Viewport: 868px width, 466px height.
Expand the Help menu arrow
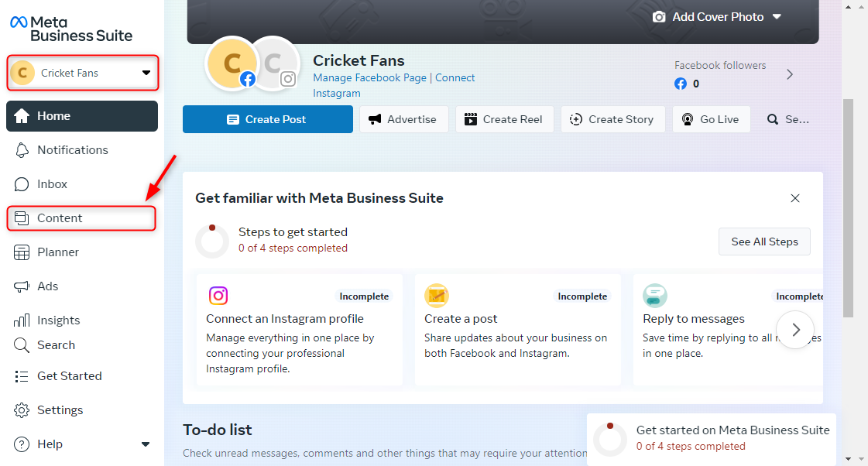pyautogui.click(x=145, y=444)
